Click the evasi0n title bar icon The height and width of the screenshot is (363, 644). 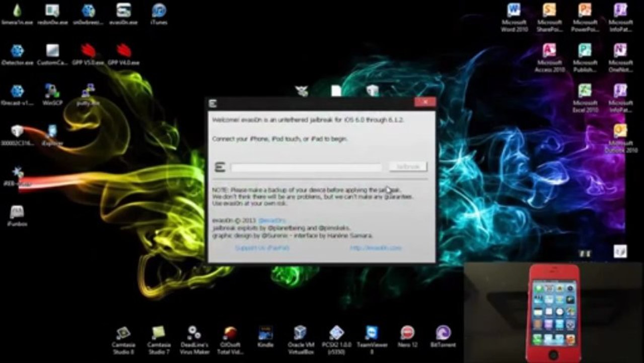(x=213, y=103)
